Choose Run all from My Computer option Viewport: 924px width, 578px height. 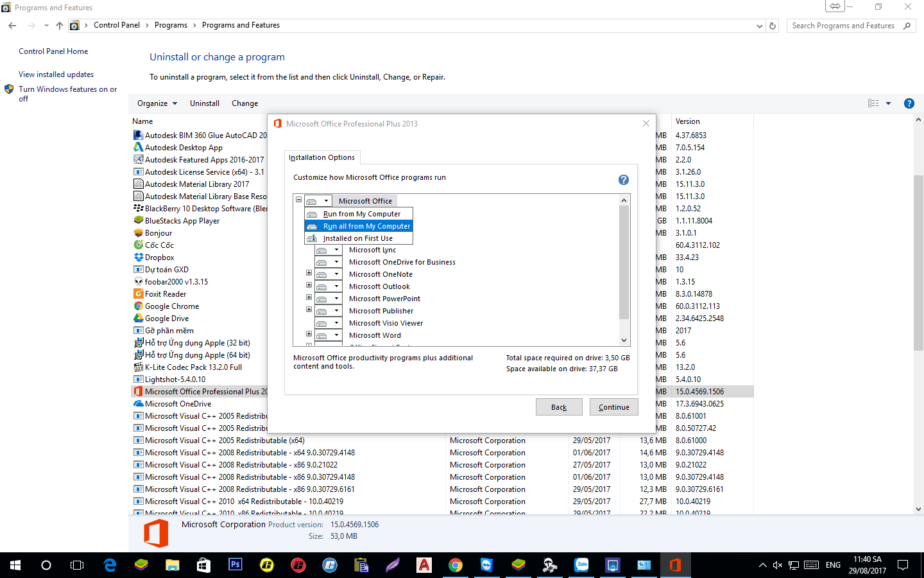coord(366,226)
